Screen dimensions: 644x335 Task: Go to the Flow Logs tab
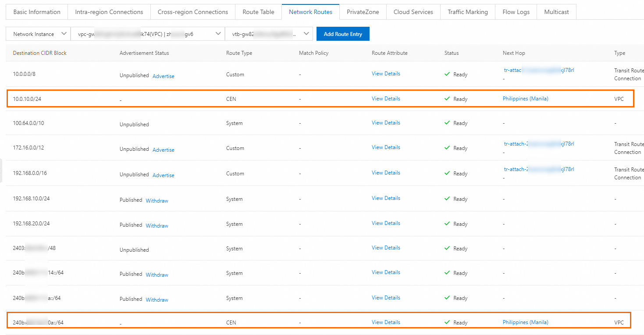516,12
